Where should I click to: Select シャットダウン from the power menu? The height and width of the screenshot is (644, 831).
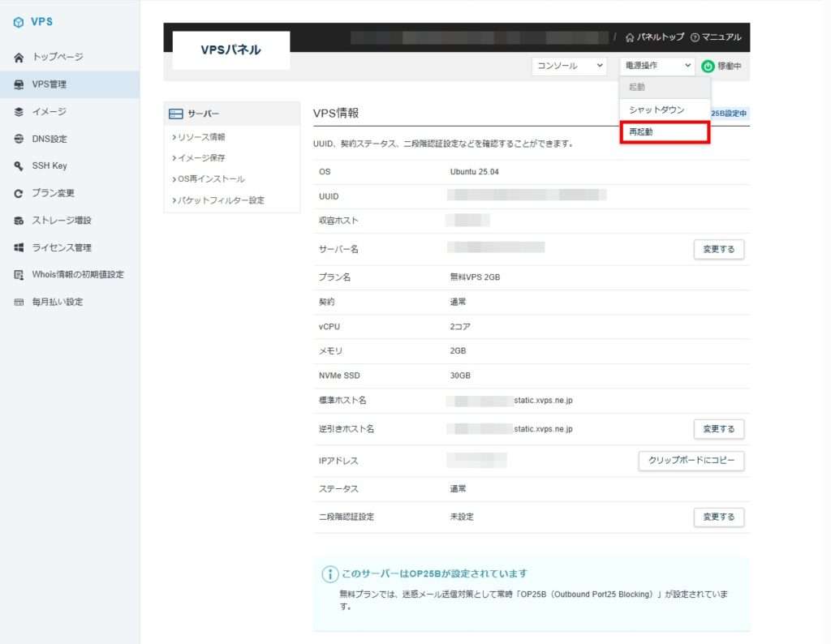tap(665, 109)
